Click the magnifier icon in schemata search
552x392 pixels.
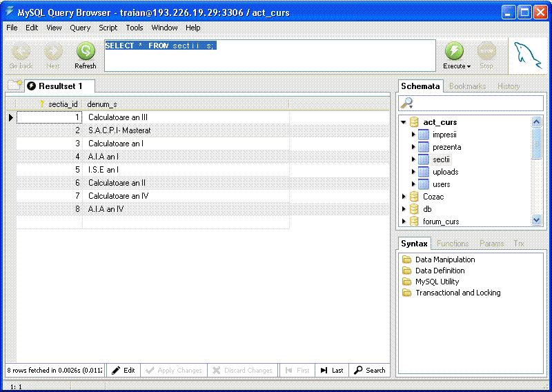[407, 103]
